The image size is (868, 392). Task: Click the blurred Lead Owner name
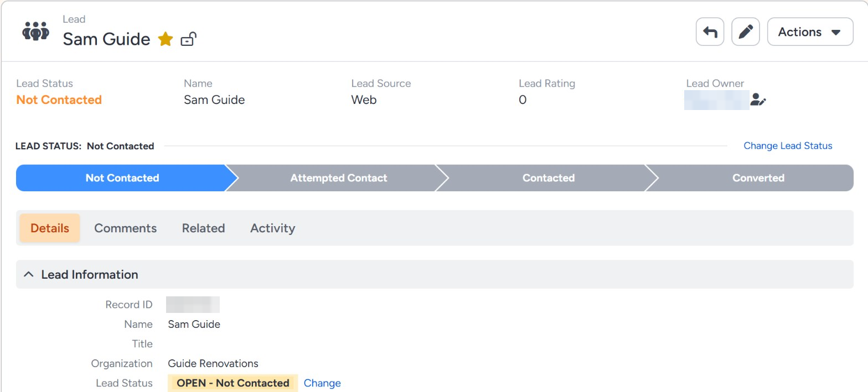point(716,100)
